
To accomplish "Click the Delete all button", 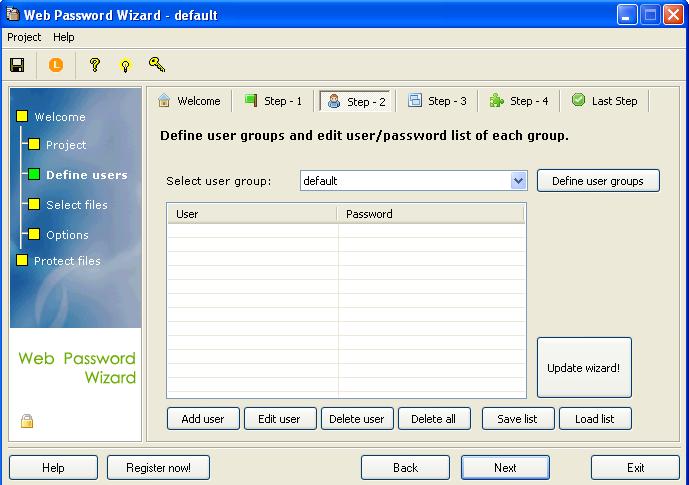I will (x=434, y=419).
